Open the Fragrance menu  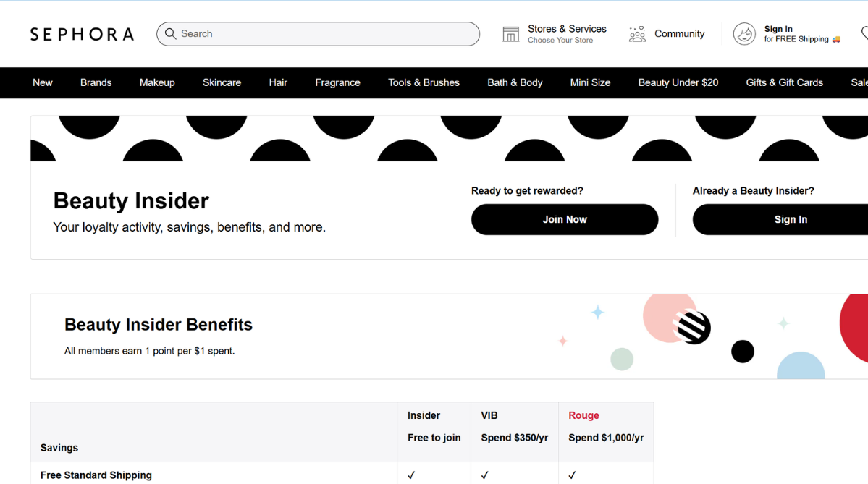(337, 82)
